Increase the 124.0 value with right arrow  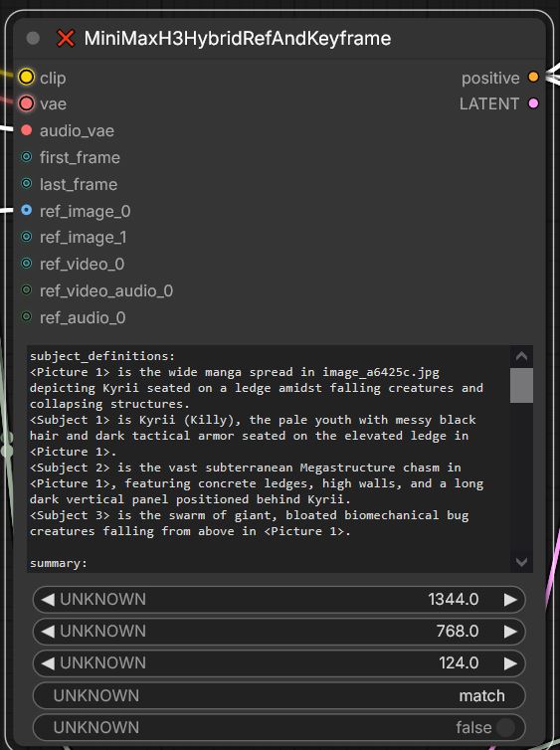click(x=510, y=663)
